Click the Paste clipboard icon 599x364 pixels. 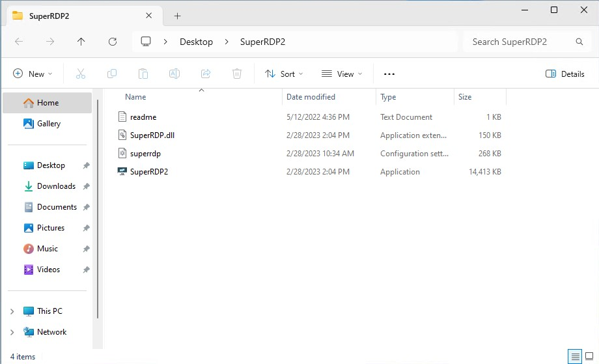coord(143,74)
